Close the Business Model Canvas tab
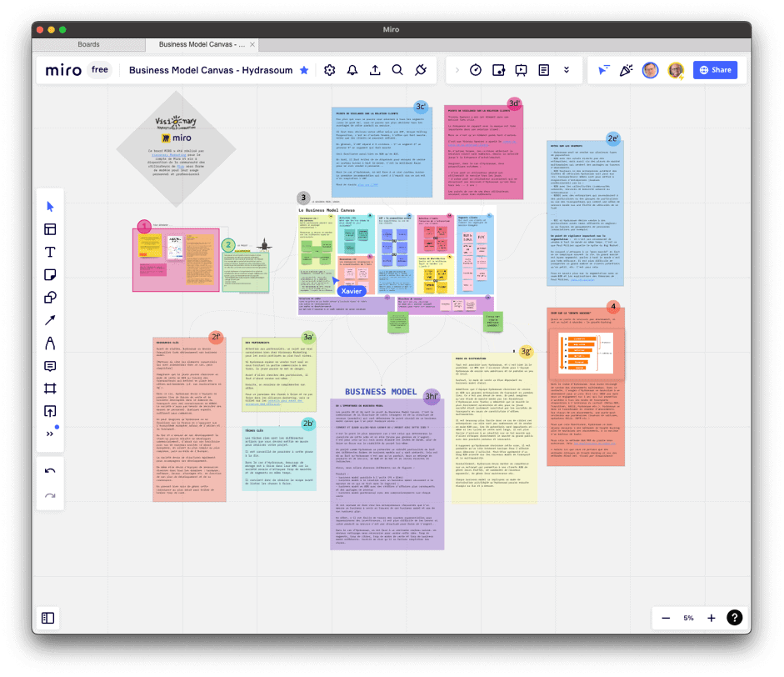The height and width of the screenshot is (677, 784). (252, 44)
